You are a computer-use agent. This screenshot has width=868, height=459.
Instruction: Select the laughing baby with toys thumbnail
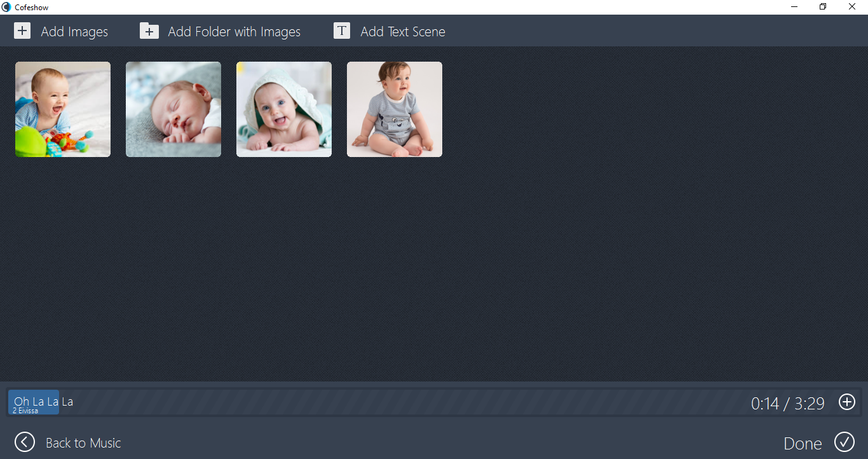[63, 109]
